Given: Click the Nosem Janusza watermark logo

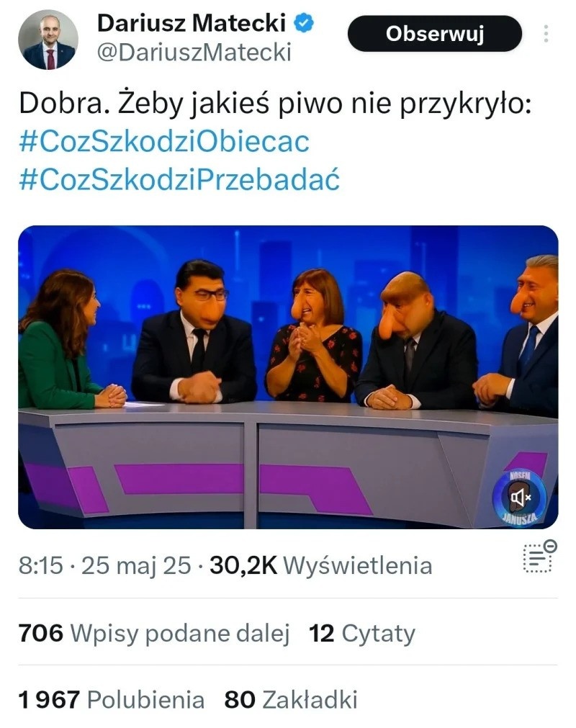Looking at the screenshot, I should [520, 498].
